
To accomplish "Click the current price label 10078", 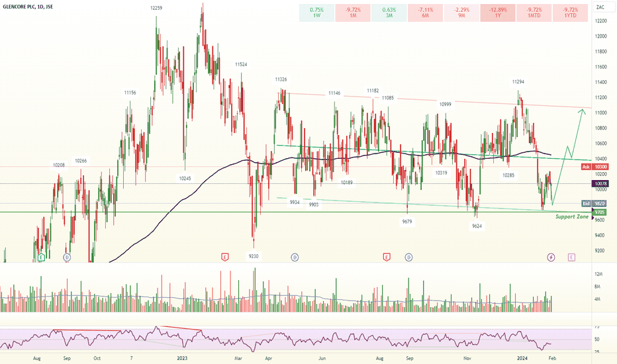I will (600, 184).
